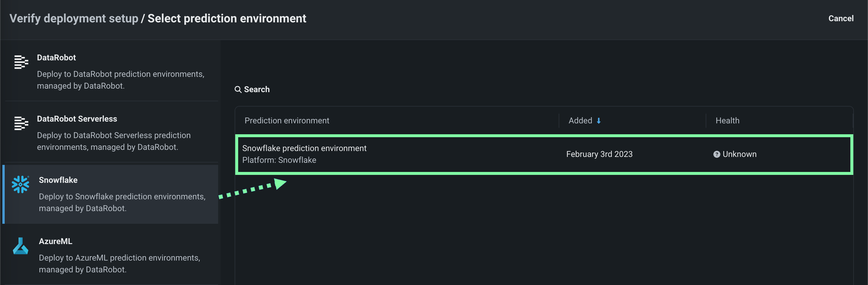This screenshot has width=868, height=285.
Task: Select the DataRobot platform option
Action: pyautogui.click(x=111, y=71)
